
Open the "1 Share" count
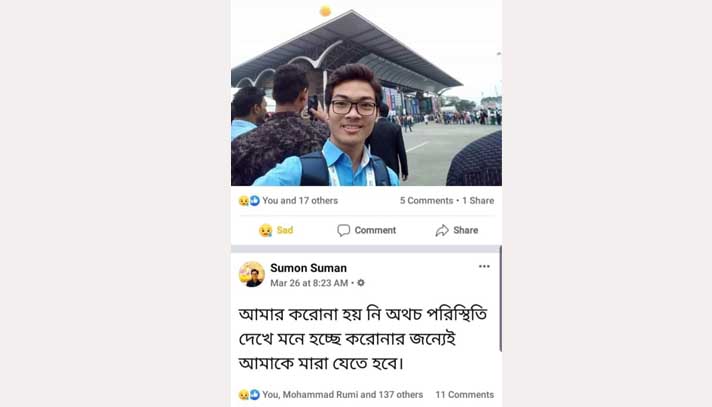[x=478, y=200]
